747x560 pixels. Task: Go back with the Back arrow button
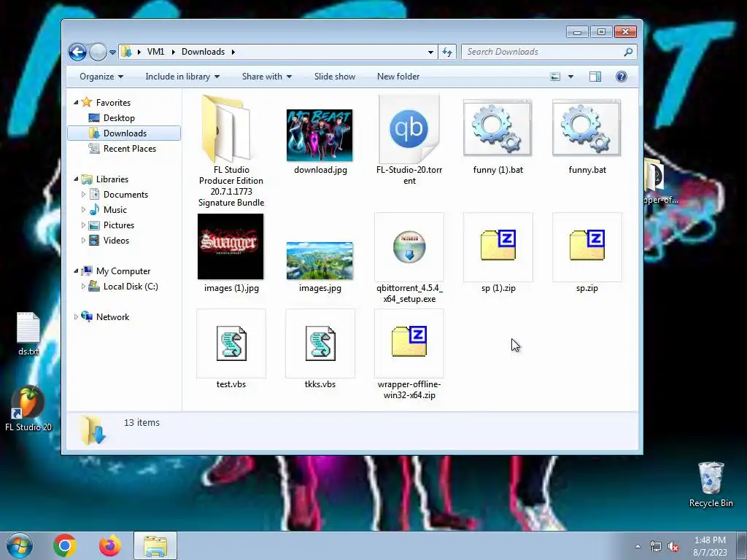[x=77, y=52]
